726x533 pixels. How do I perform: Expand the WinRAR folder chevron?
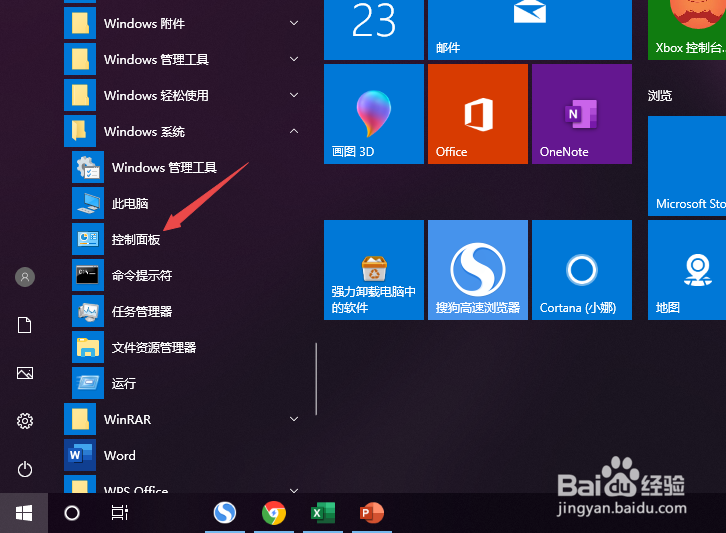tap(294, 419)
